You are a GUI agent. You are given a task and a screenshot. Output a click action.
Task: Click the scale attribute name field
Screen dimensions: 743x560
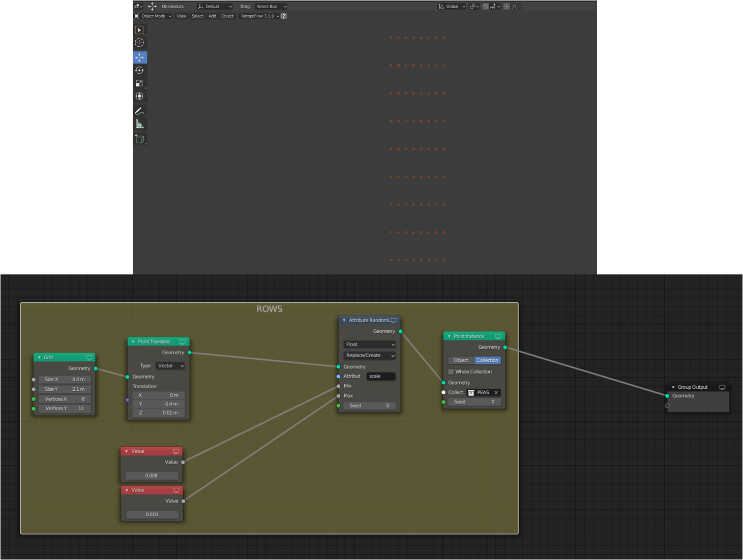click(x=381, y=377)
